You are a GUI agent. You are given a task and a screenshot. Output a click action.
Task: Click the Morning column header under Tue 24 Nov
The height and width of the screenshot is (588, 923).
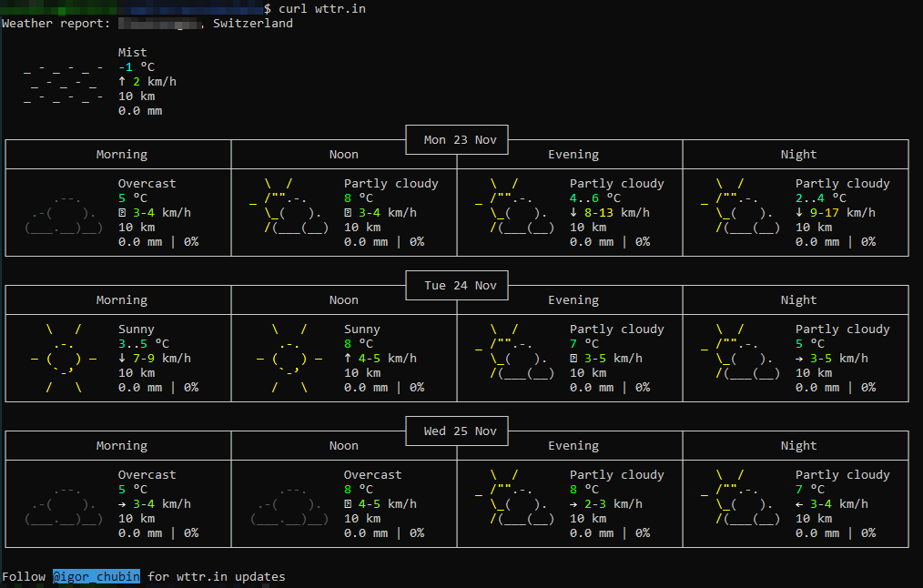click(122, 299)
